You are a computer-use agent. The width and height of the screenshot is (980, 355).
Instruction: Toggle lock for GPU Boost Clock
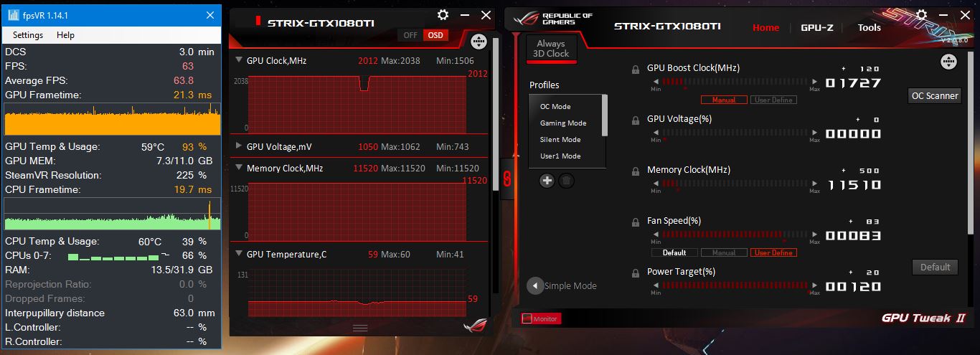(x=636, y=70)
